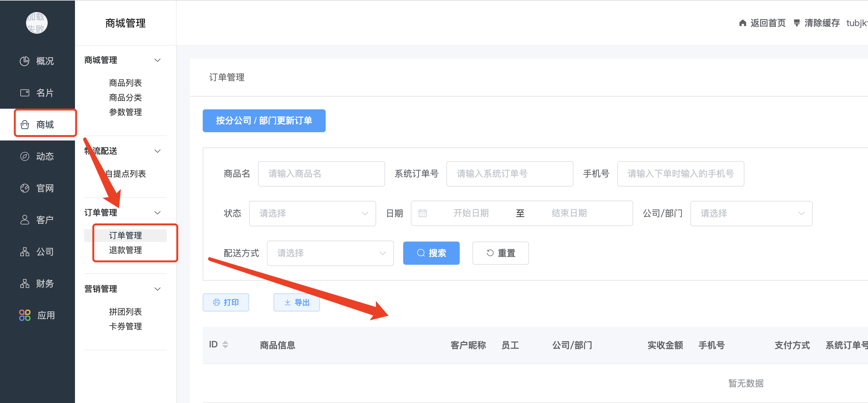868x403 pixels.
Task: Click the 名片 sidebar label
Action: pyautogui.click(x=45, y=93)
